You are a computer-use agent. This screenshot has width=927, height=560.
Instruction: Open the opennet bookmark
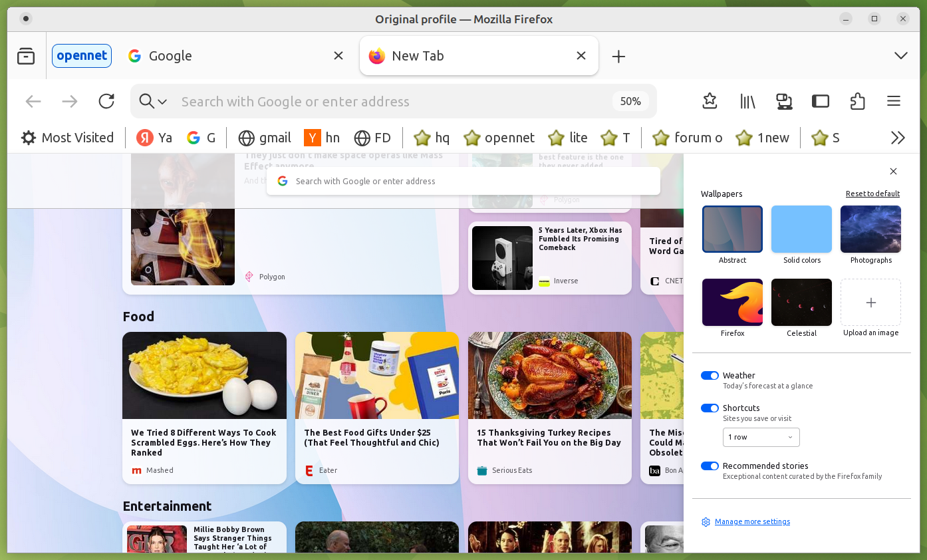(x=499, y=138)
